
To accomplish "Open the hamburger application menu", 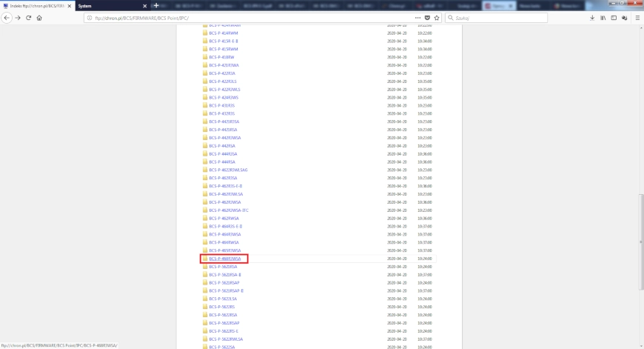I will pyautogui.click(x=637, y=18).
